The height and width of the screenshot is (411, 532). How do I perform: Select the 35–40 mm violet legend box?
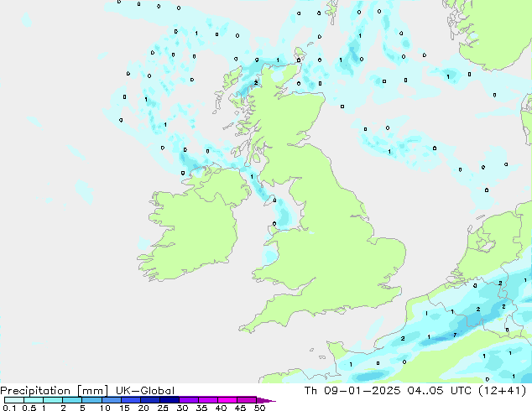tap(208, 400)
